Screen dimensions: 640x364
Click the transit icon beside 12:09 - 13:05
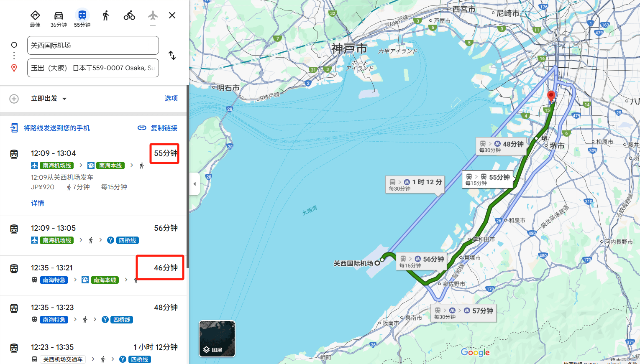pyautogui.click(x=14, y=229)
